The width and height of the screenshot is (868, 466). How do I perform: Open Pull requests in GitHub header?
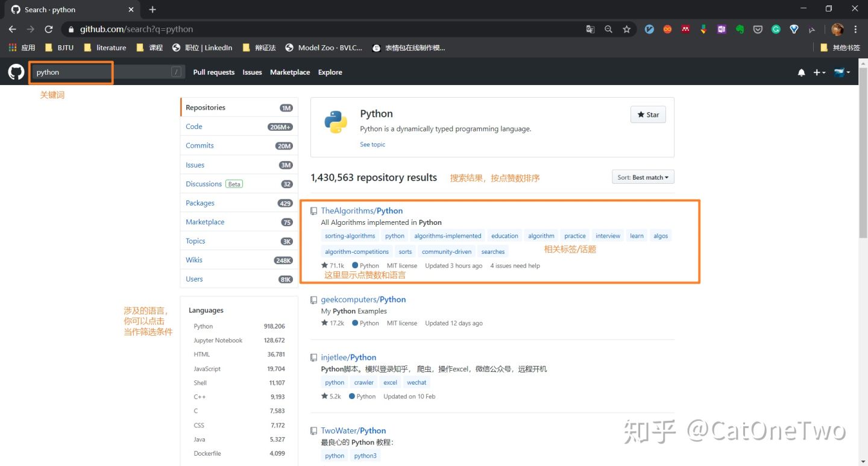point(214,72)
